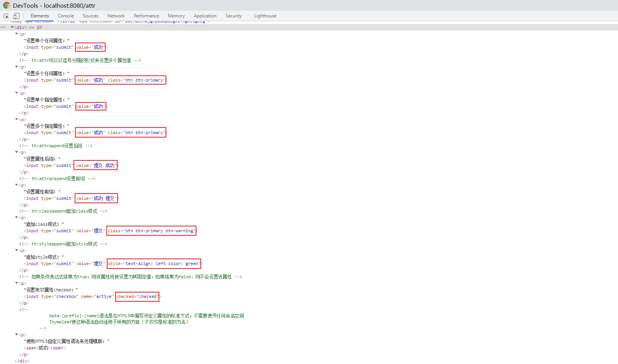618x364 pixels.
Task: Select the text node "追加style样式："
Action: [44, 257]
